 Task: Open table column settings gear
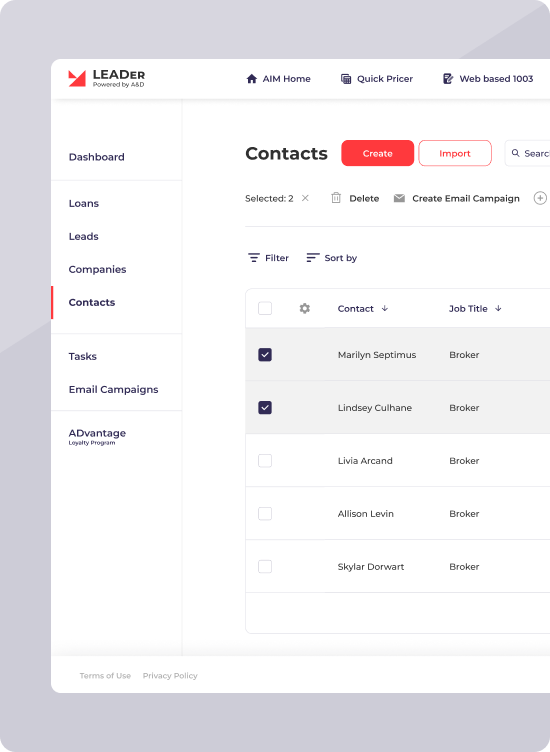coord(304,308)
